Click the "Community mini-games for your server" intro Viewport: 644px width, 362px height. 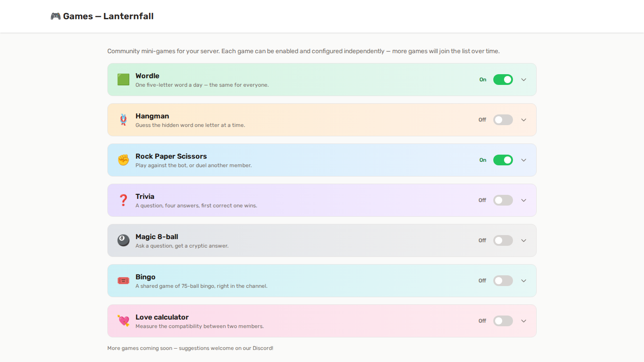pos(304,51)
